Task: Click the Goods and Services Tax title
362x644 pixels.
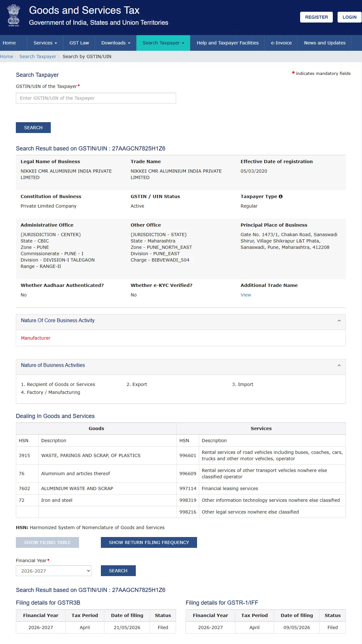Action: click(84, 10)
